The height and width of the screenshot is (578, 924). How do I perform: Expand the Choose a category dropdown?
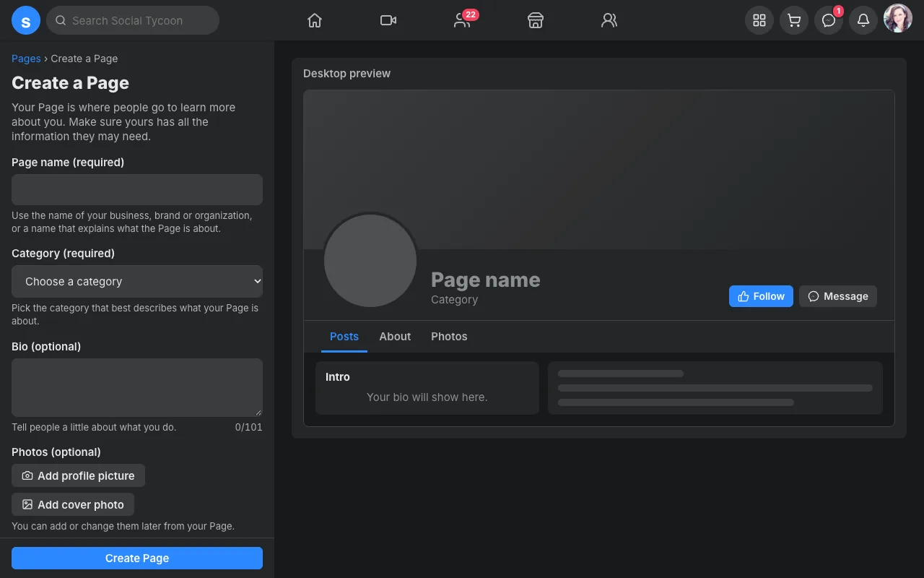click(137, 282)
